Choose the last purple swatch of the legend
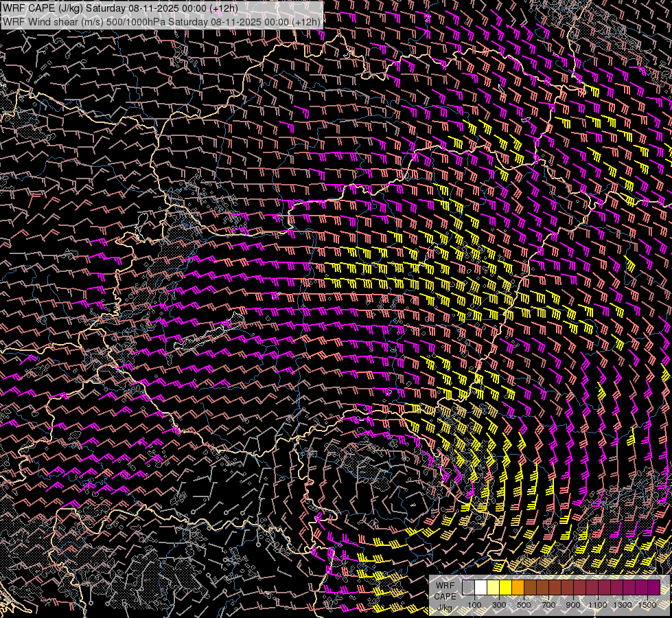 pos(653,588)
